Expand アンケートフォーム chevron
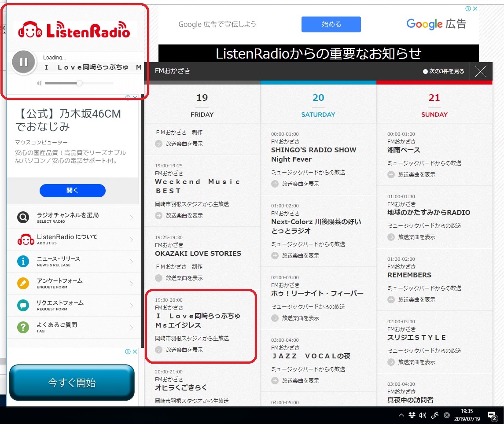This screenshot has height=424, width=504. click(x=132, y=284)
